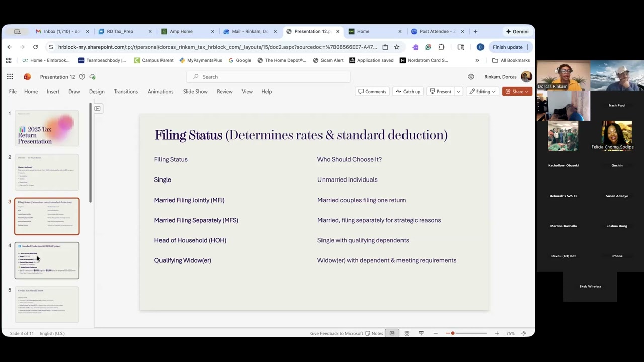Select slide 4 Standard Deduction thumbnail
The height and width of the screenshot is (362, 644).
[47, 260]
